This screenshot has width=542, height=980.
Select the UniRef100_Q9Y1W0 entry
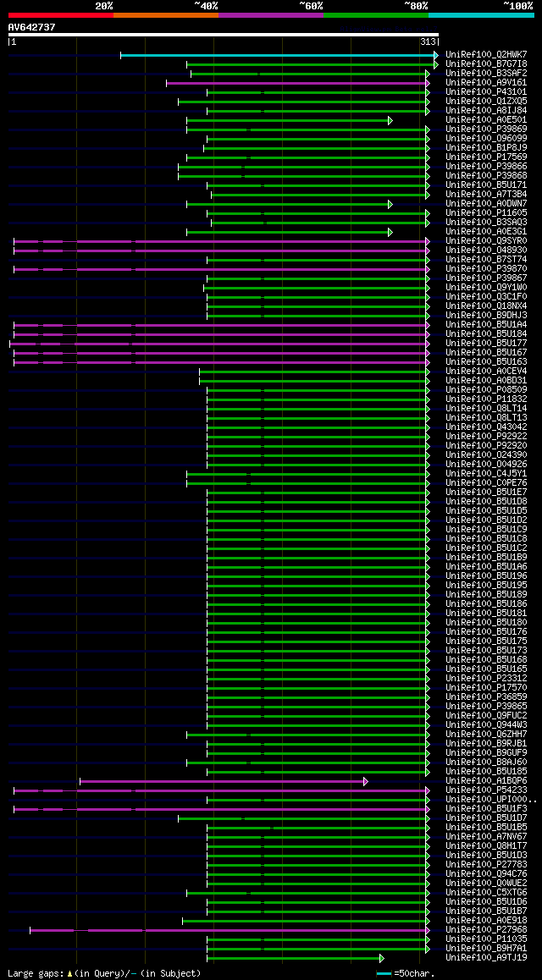(x=486, y=288)
